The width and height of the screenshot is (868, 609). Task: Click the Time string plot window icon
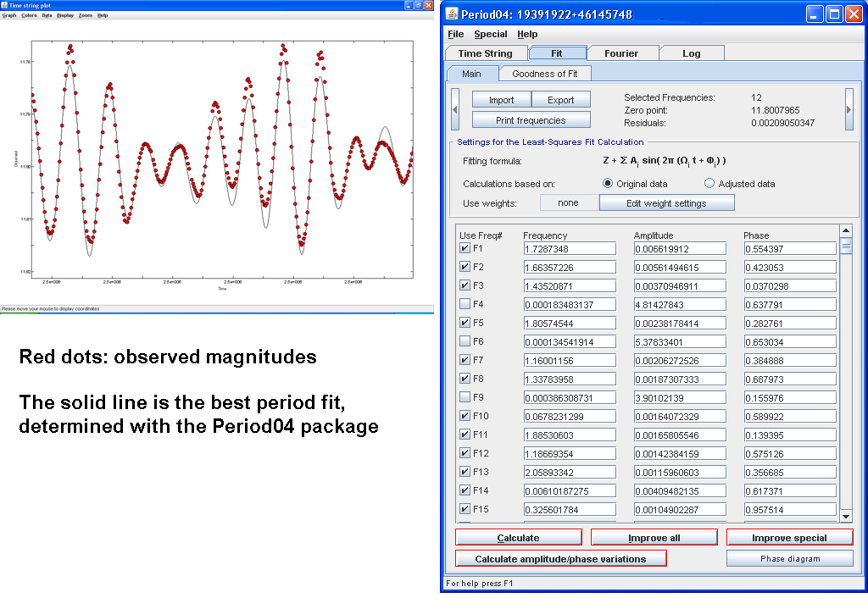[x=4, y=5]
